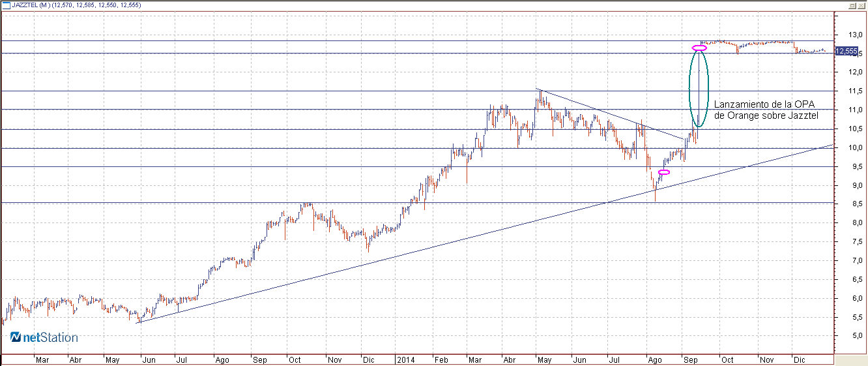The width and height of the screenshot is (868, 366).
Task: Select the 'Lanzamiento de la OPA' annotation text
Action: (x=764, y=104)
